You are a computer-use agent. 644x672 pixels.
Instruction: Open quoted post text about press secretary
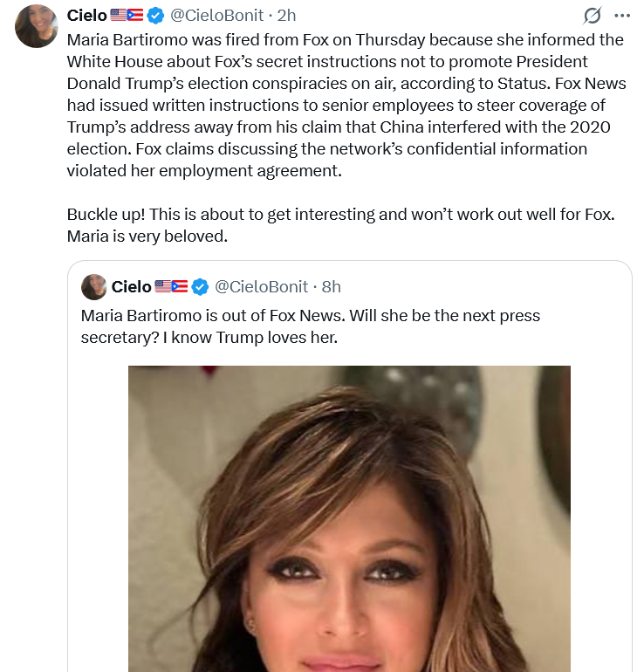310,326
